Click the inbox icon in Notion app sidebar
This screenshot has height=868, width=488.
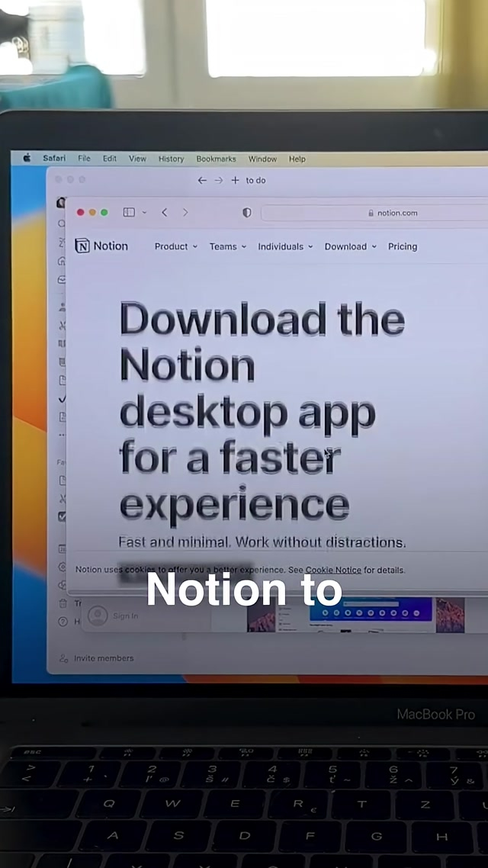62,280
